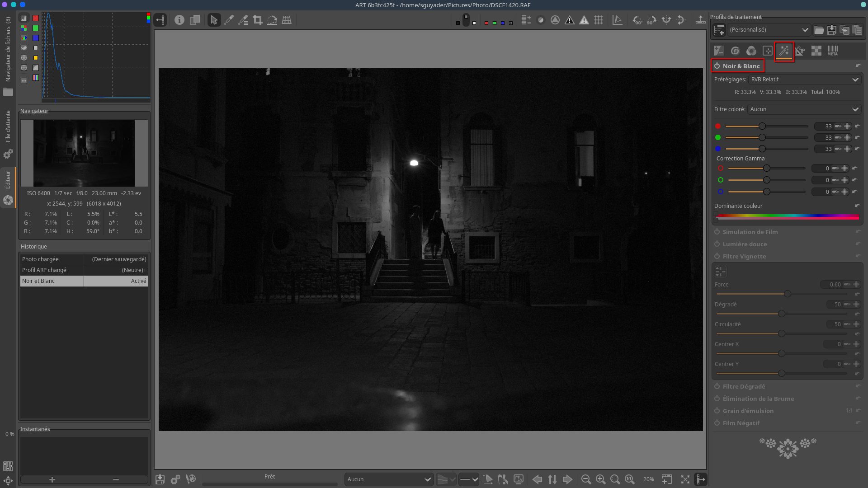Select the straighten rotate tool

tap(272, 20)
